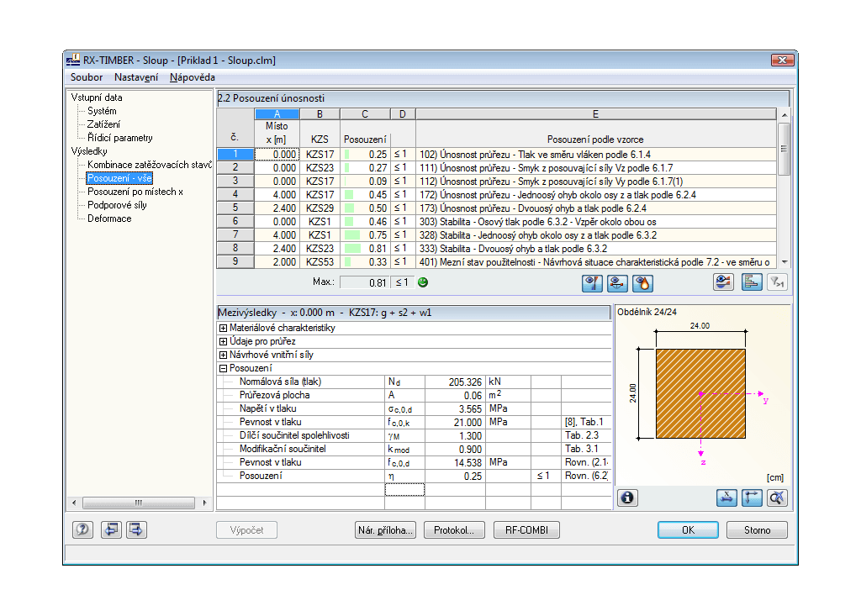The height and width of the screenshot is (616, 861).
Task: Expand Údaje pro průřez section
Action: point(223,341)
